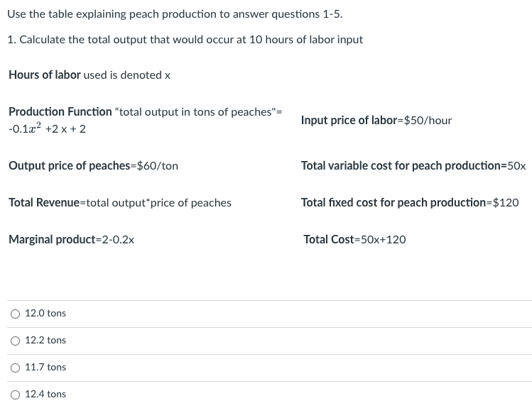Select the 12.0 tons radio button
Screen dimensions: 532x408
click(x=15, y=314)
